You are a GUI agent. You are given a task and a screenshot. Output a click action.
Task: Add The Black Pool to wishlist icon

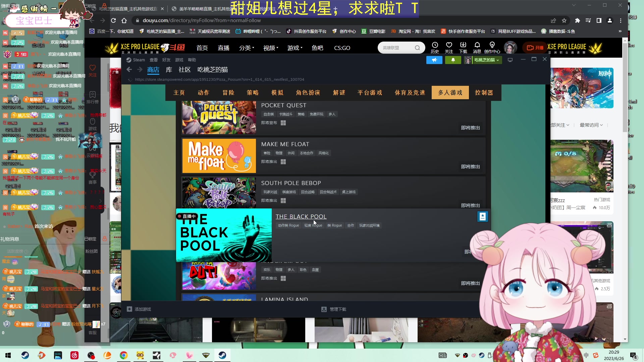point(482,217)
